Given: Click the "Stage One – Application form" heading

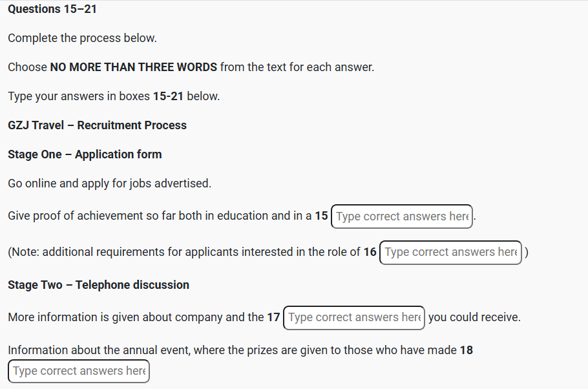Looking at the screenshot, I should (85, 154).
